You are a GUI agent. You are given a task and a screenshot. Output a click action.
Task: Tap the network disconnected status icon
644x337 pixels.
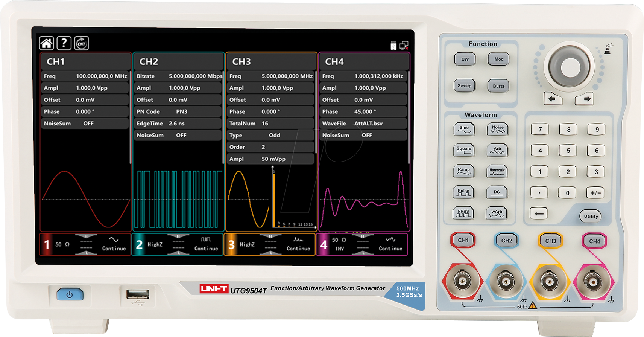(x=404, y=46)
